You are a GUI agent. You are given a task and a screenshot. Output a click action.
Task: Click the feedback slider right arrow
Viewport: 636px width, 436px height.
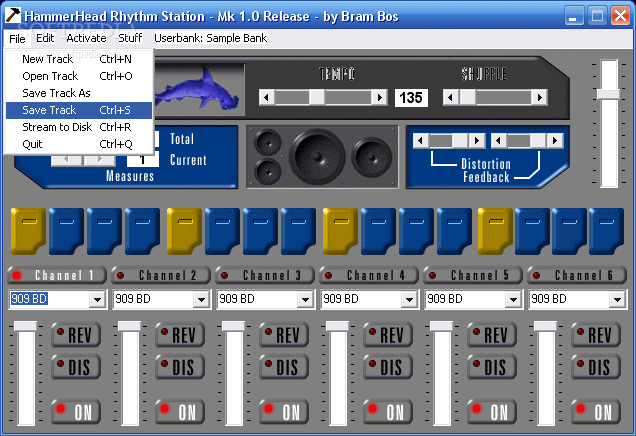[x=554, y=141]
